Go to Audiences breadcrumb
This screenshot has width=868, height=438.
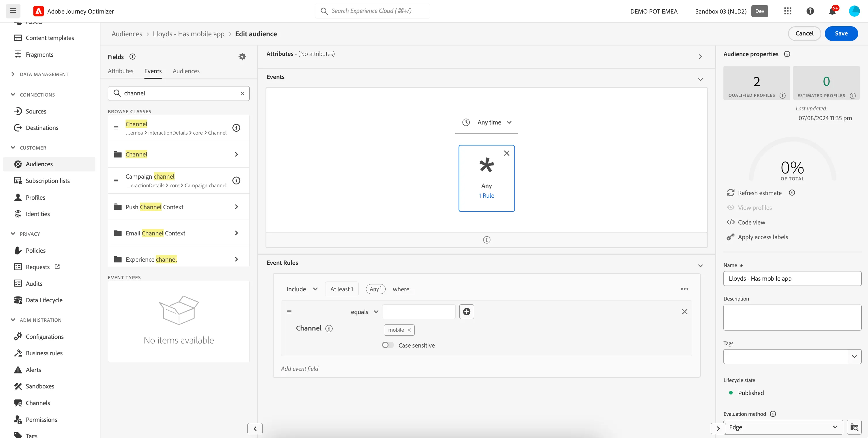pos(127,34)
